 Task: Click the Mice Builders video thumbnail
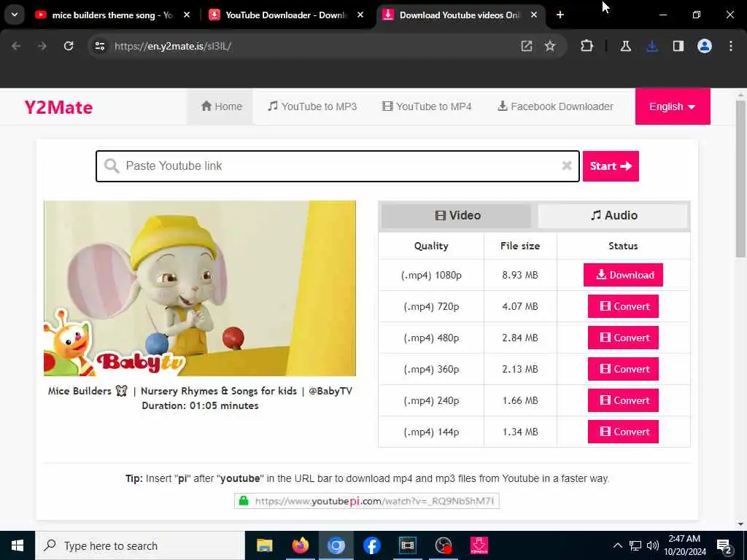[200, 288]
